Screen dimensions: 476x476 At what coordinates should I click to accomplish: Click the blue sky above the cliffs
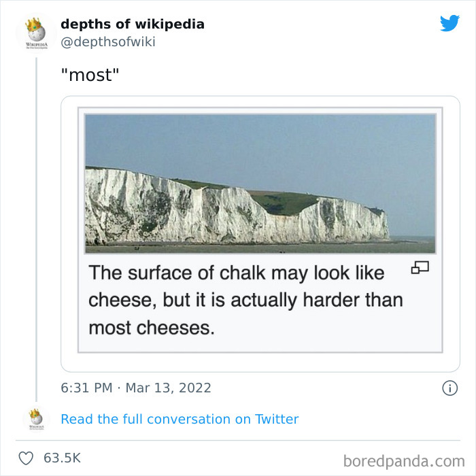[258, 143]
